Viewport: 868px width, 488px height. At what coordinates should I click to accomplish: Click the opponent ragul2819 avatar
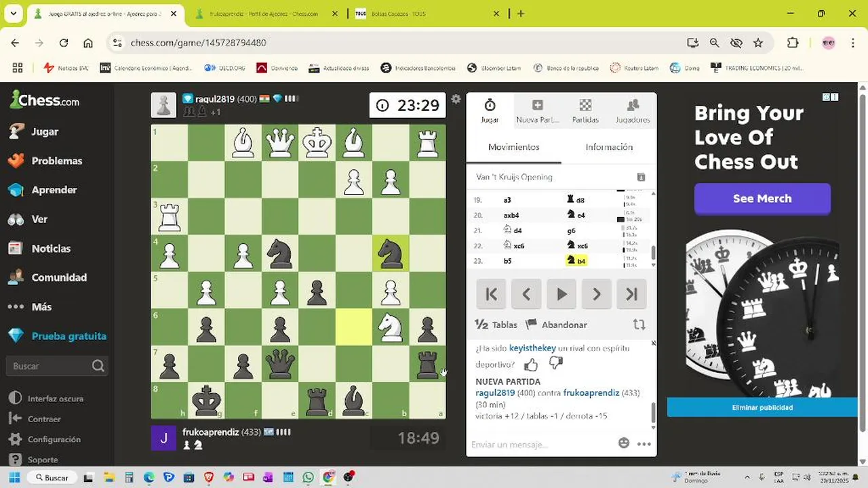point(163,105)
